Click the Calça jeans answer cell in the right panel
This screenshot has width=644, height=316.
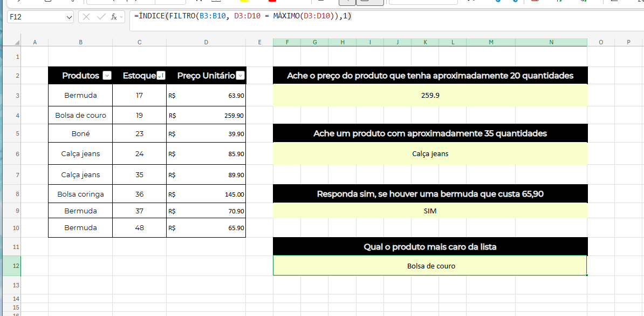[430, 154]
